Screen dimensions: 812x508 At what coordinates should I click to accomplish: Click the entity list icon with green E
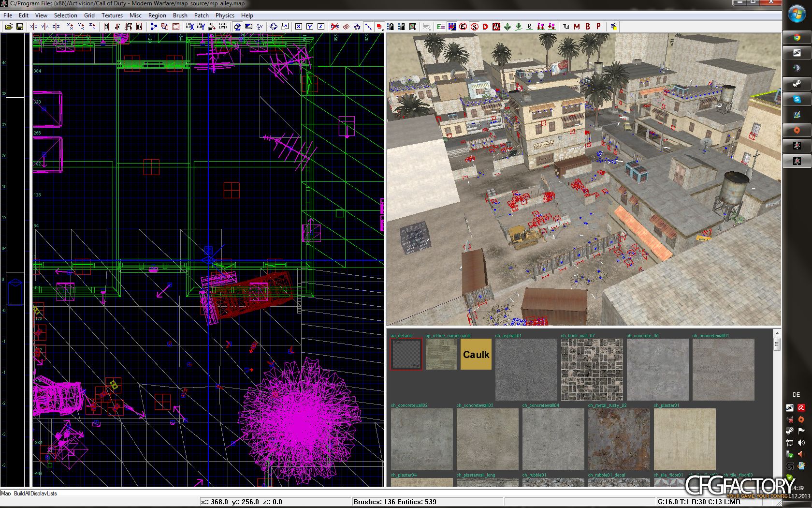[x=441, y=27]
